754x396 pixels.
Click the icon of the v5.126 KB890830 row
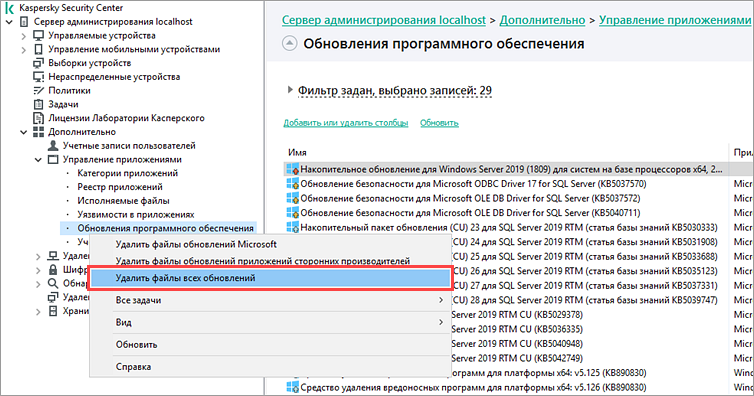tap(292, 387)
